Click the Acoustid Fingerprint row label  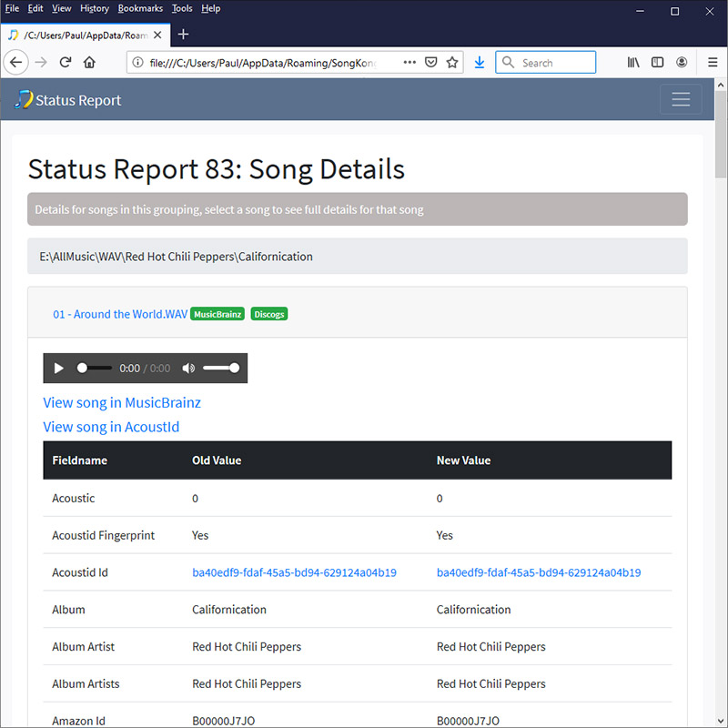coord(103,535)
